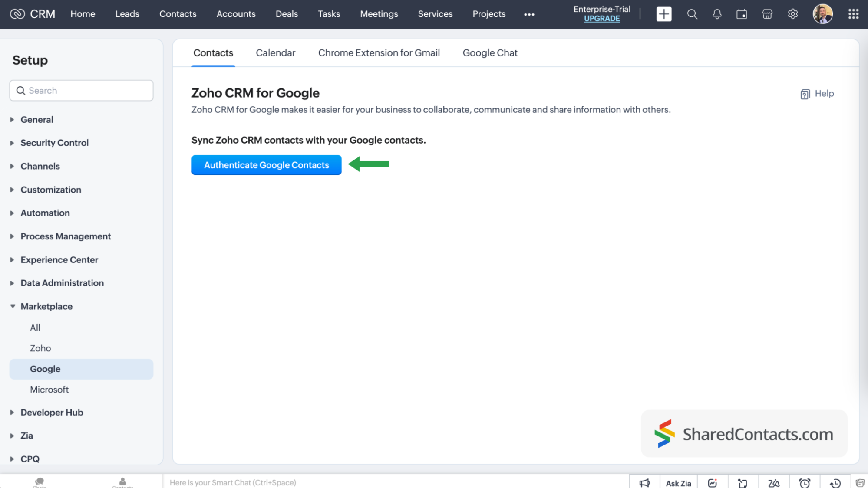
Task: Select the Contacts tab in Google settings
Action: (x=213, y=53)
